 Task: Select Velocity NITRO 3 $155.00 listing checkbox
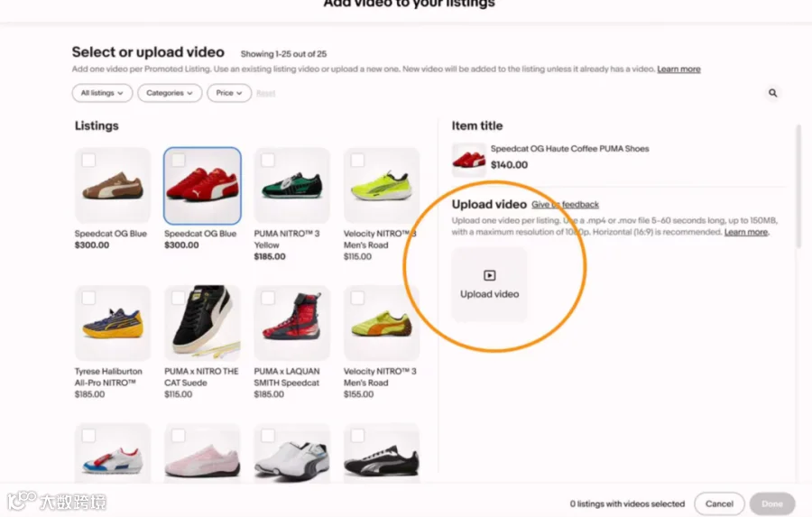357,298
